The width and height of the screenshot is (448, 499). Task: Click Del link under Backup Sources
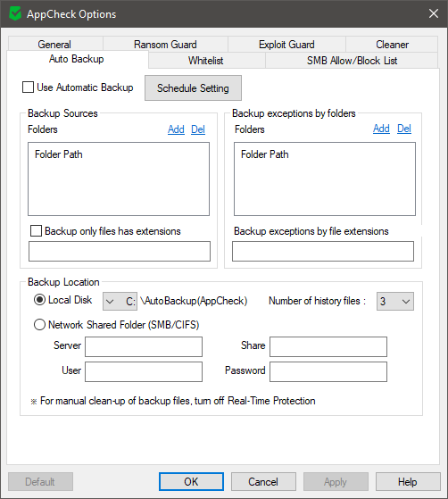198,129
